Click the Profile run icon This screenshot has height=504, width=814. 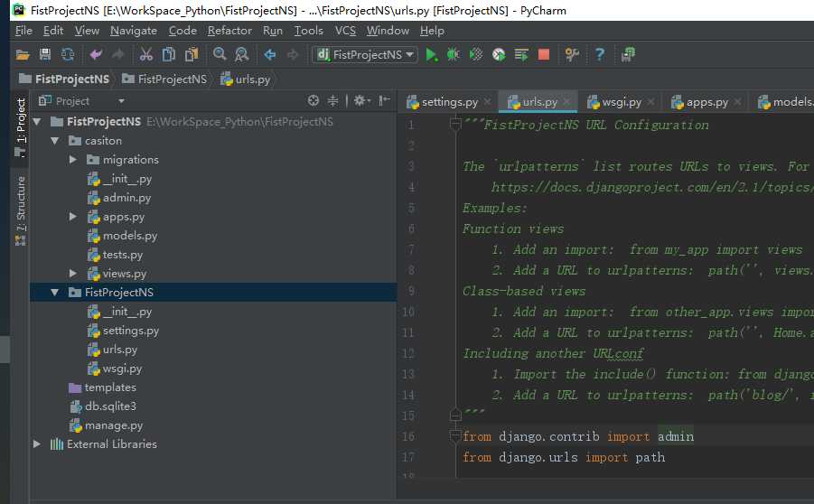(499, 54)
